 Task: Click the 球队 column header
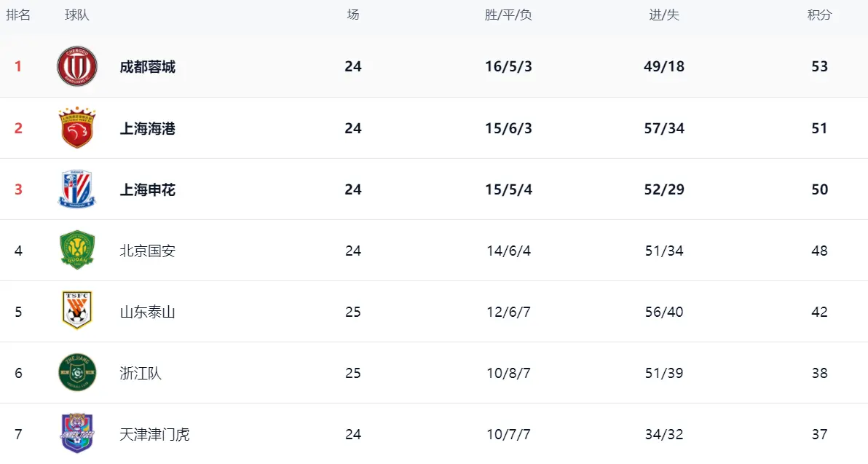coord(77,15)
